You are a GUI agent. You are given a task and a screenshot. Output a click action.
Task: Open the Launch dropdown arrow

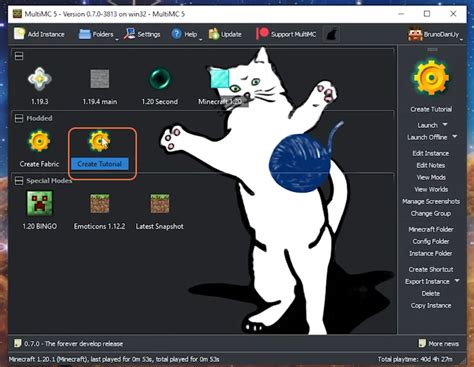tap(445, 124)
